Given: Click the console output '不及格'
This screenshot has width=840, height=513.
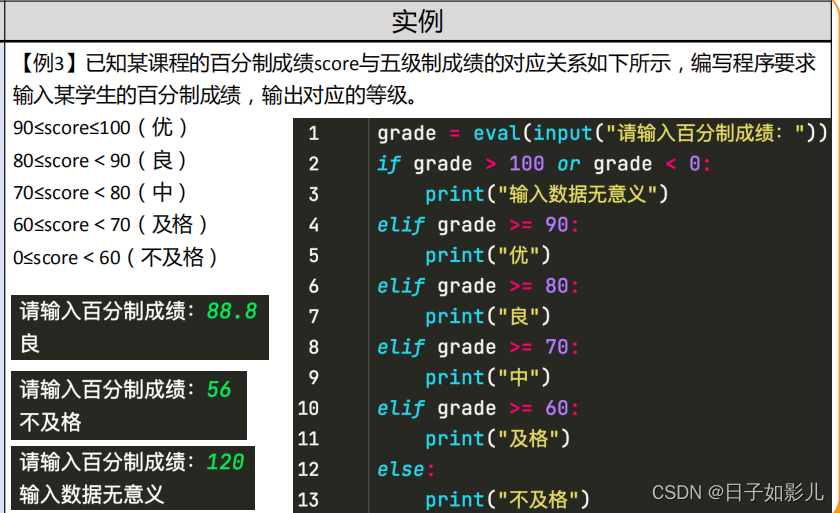Looking at the screenshot, I should [50, 422].
